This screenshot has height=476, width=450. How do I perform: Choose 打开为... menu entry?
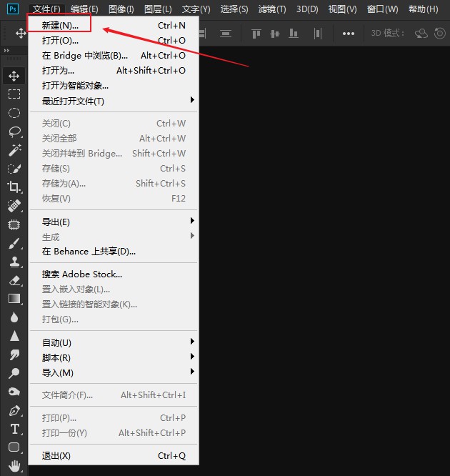coord(114,71)
